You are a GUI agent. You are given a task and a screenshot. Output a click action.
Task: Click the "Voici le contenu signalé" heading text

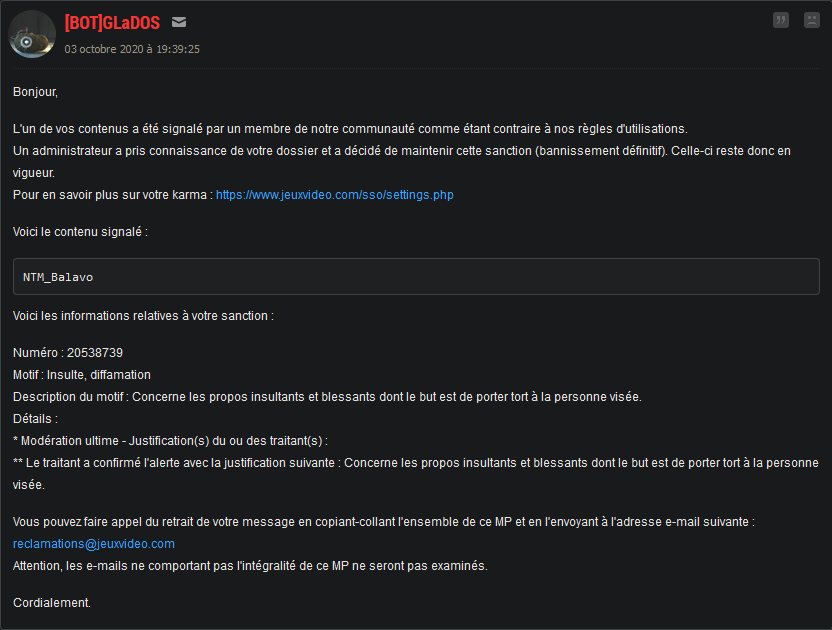pos(80,232)
